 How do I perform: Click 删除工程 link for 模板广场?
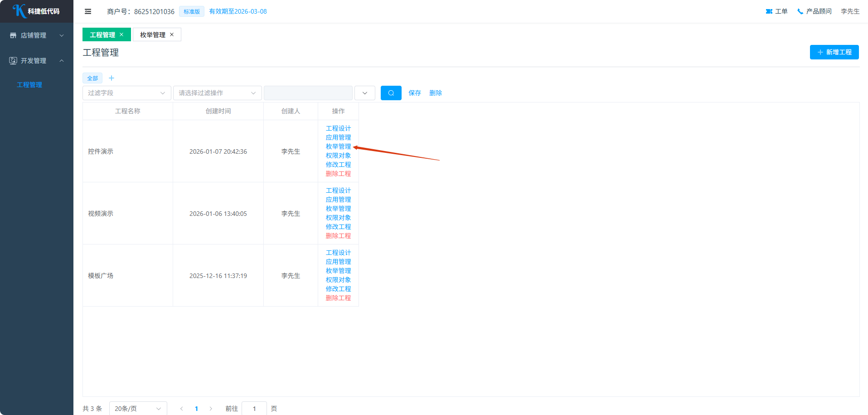click(x=338, y=298)
